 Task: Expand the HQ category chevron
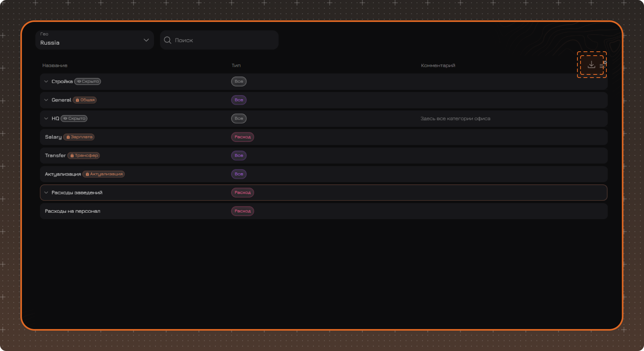click(46, 118)
